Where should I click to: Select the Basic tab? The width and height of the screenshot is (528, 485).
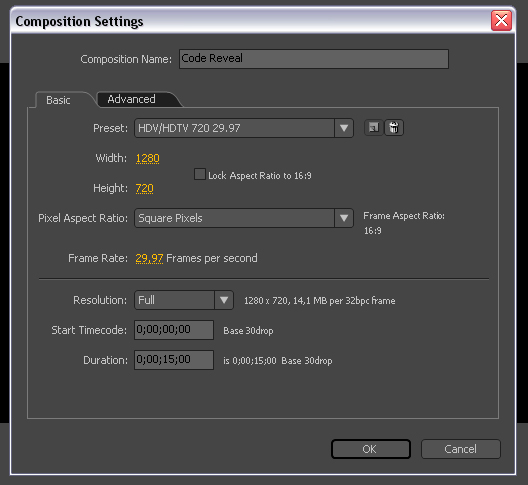click(59, 100)
